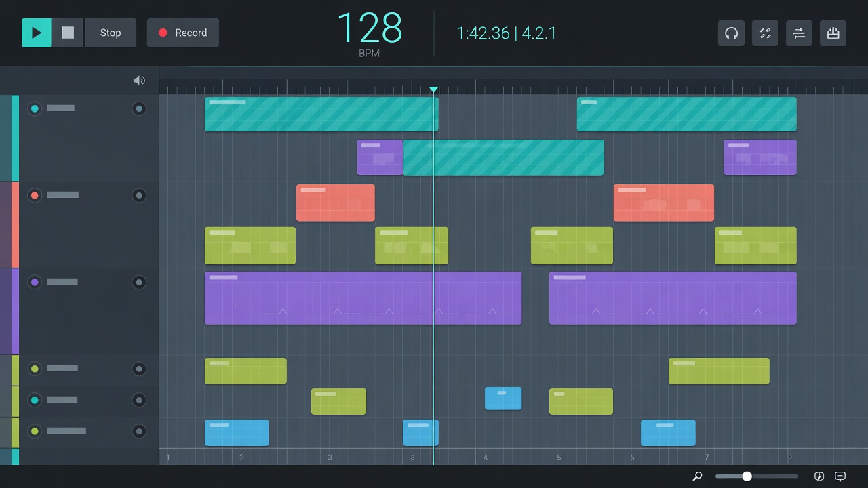Toggle the round button at right of the red track
868x488 pixels.
[139, 195]
